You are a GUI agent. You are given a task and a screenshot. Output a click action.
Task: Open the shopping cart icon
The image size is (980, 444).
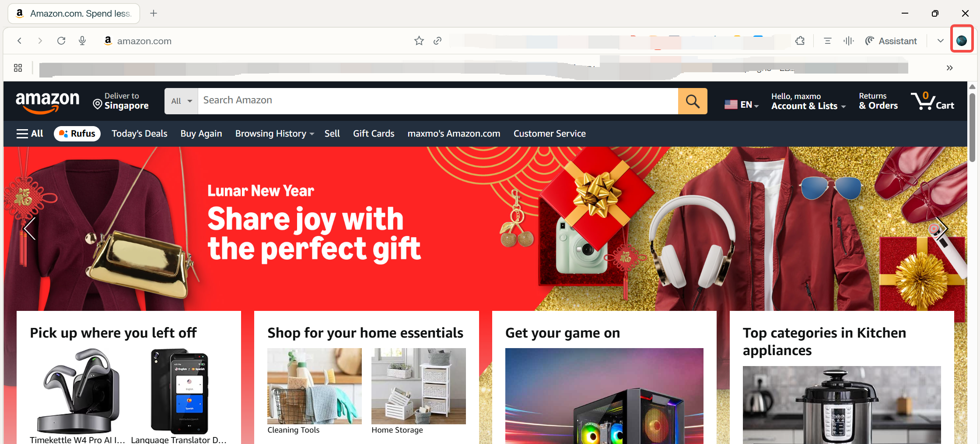932,101
